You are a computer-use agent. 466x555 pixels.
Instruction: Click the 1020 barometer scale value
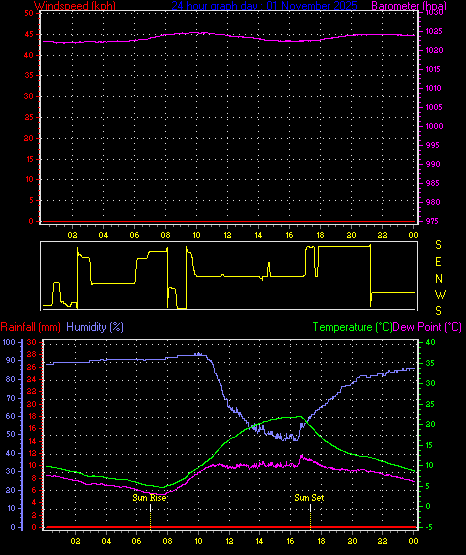pos(434,51)
